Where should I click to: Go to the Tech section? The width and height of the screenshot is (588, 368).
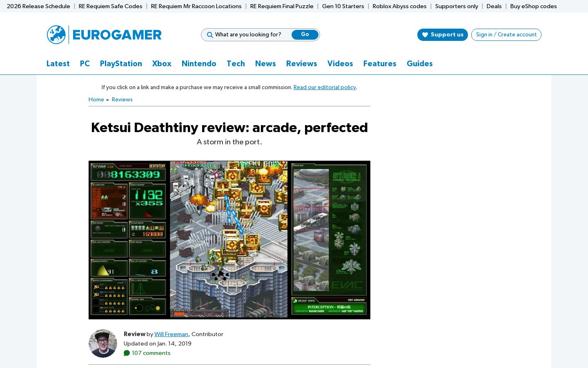pos(236,63)
